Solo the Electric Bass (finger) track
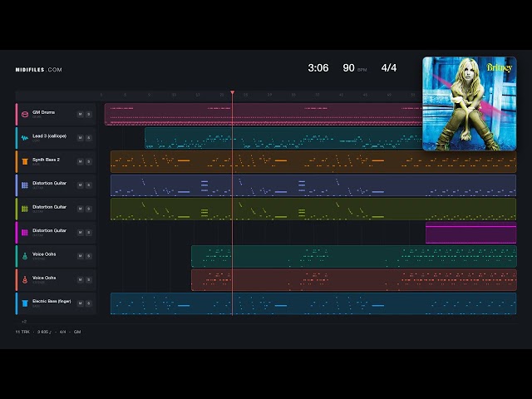This screenshot has height=399, width=532. 89,303
